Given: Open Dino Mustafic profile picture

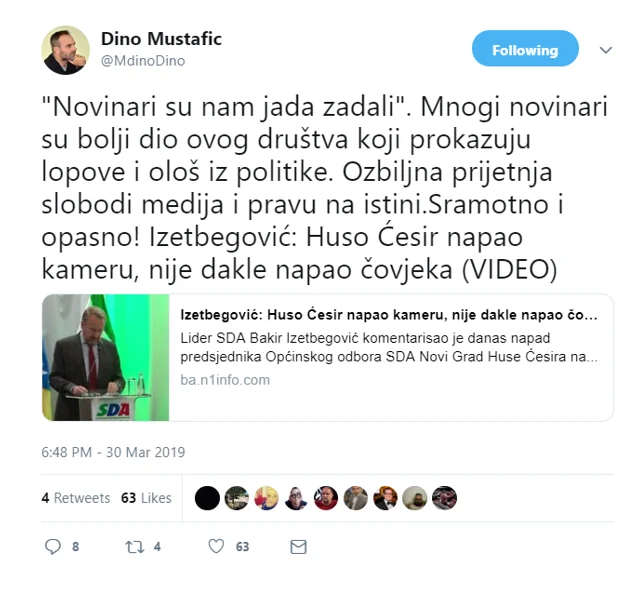Looking at the screenshot, I should [65, 50].
